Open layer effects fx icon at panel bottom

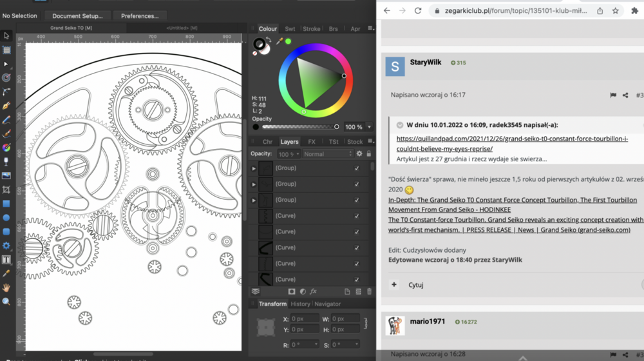[314, 292]
